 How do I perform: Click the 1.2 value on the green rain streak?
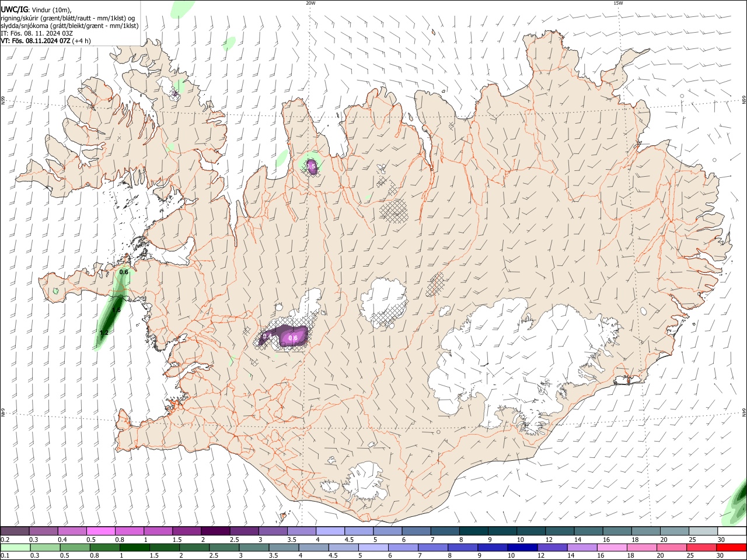(104, 333)
